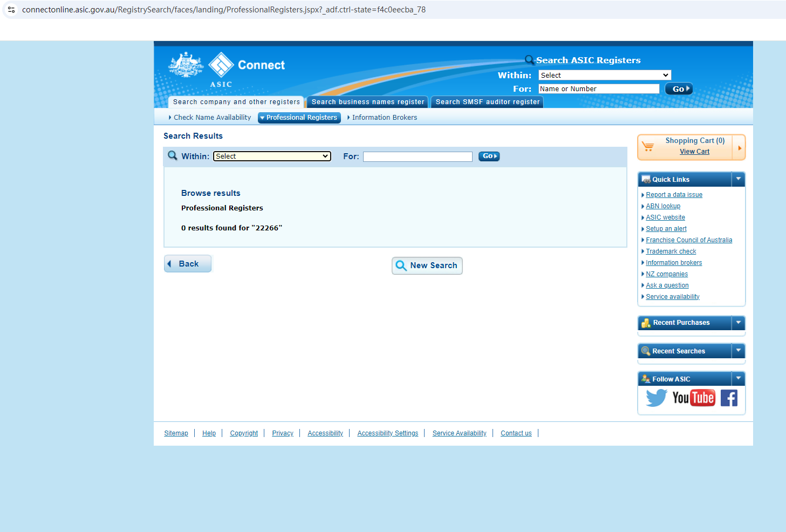Open ASIC's YouTube channel
Screen dimensions: 786x532
pyautogui.click(x=694, y=398)
